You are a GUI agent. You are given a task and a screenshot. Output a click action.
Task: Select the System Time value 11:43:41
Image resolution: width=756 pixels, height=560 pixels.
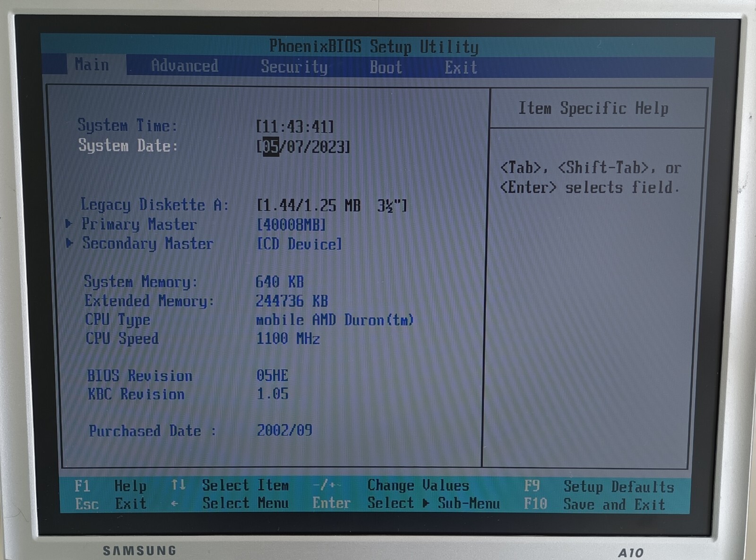coord(295,127)
